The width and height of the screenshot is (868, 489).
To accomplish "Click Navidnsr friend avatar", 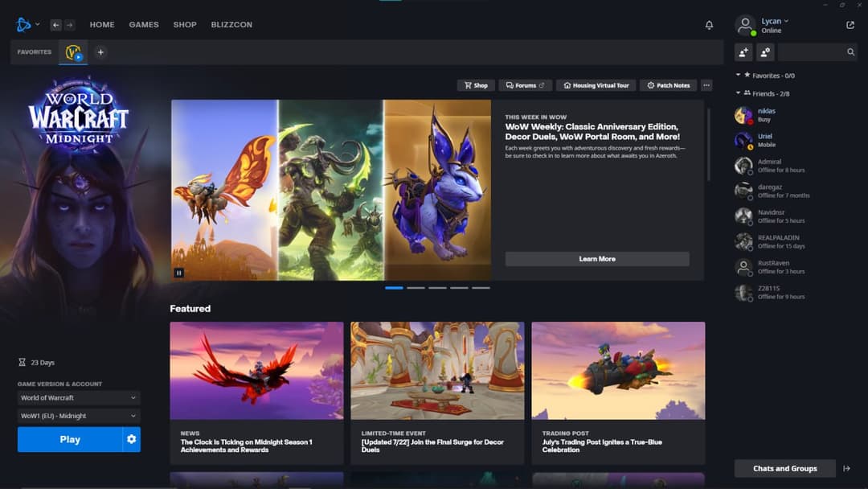I will tap(743, 216).
